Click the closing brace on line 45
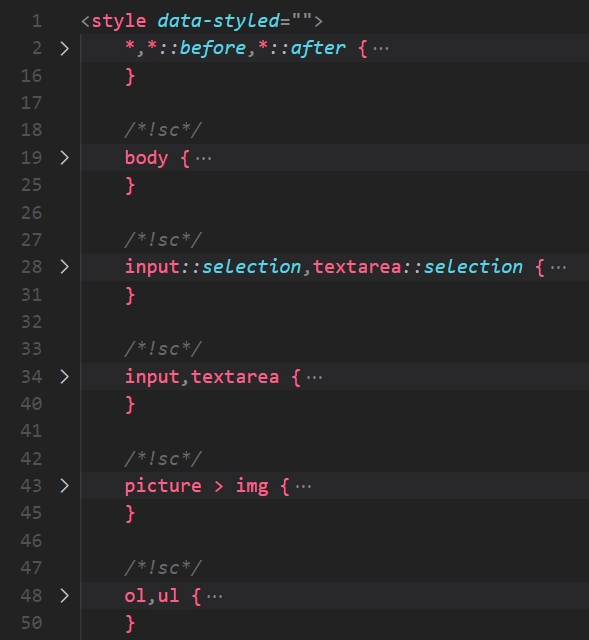589x640 pixels. (x=130, y=513)
